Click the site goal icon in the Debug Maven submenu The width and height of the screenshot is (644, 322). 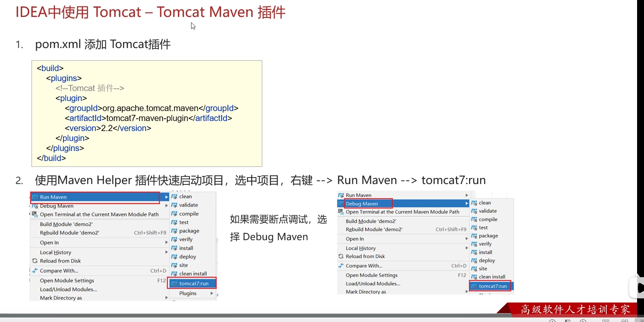pyautogui.click(x=474, y=269)
